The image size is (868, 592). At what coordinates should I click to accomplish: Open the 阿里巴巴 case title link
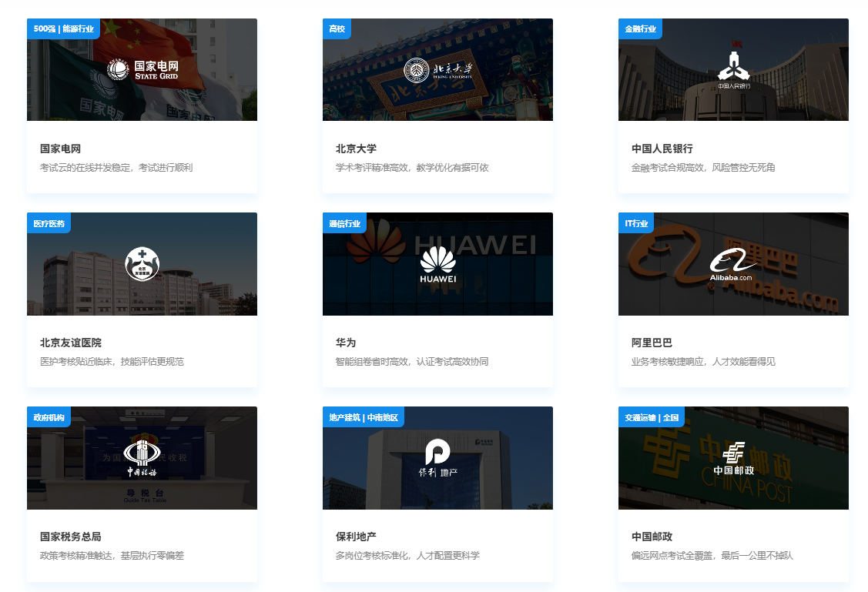[652, 343]
